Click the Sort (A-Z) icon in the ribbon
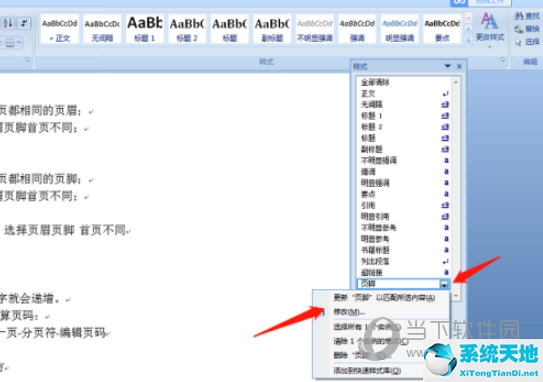Image resolution: width=543 pixels, height=382 pixels. pyautogui.click(x=8, y=24)
